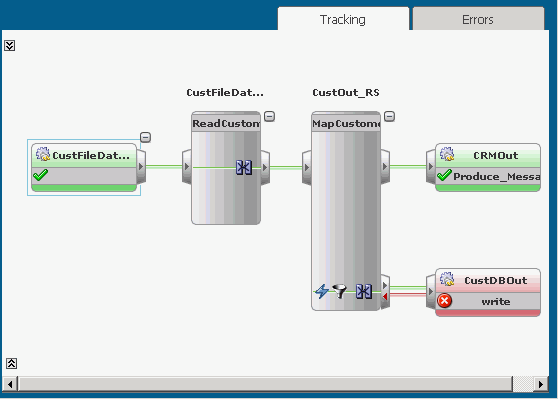Click the gear icon on the CustDBOut node

[x=447, y=279]
